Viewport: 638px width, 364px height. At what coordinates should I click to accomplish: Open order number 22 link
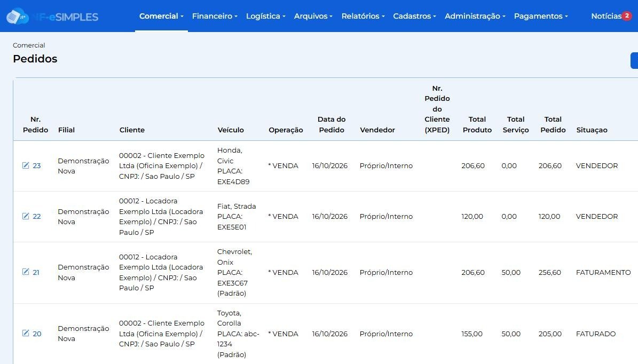[x=37, y=216]
